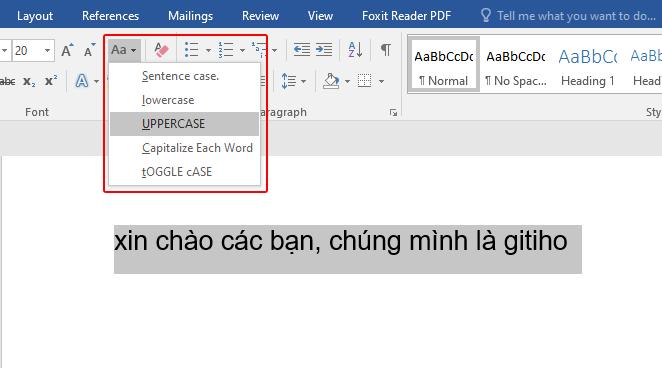Open the Mailings ribbon tab
The width and height of the screenshot is (662, 368).
coord(190,16)
